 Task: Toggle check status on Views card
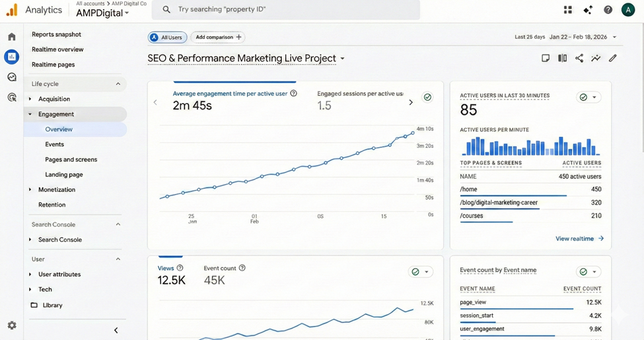(x=419, y=272)
